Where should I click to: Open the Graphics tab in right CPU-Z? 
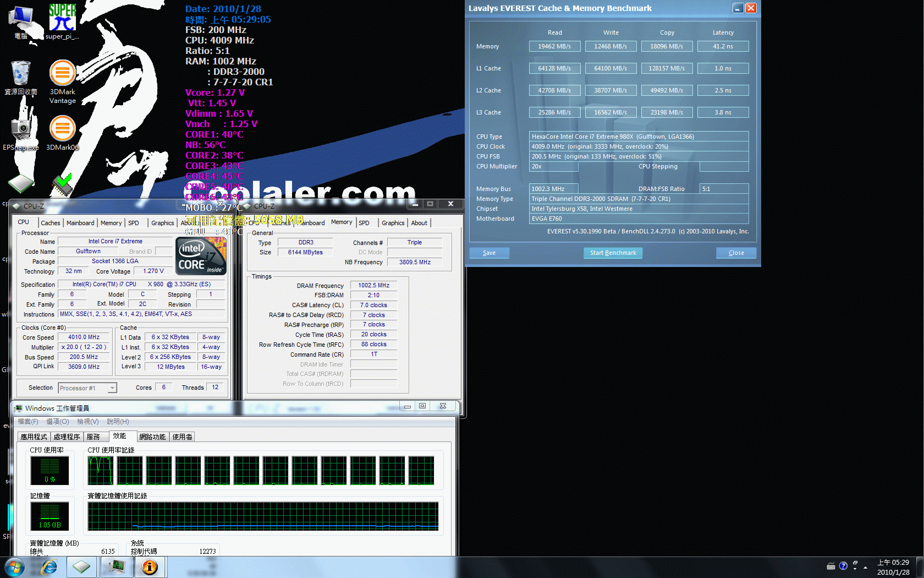point(393,223)
